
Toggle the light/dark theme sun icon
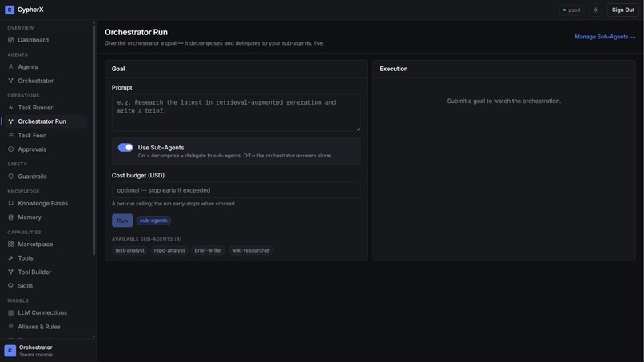click(595, 10)
